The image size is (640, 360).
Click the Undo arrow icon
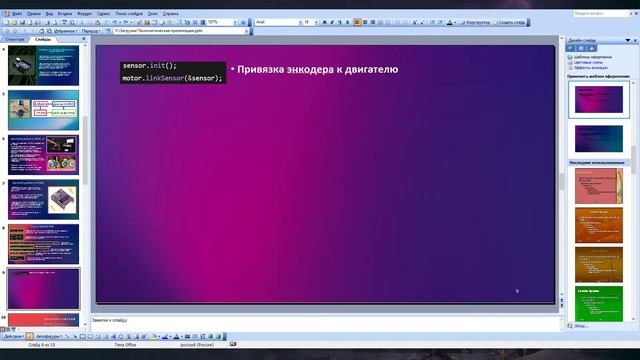(115, 22)
